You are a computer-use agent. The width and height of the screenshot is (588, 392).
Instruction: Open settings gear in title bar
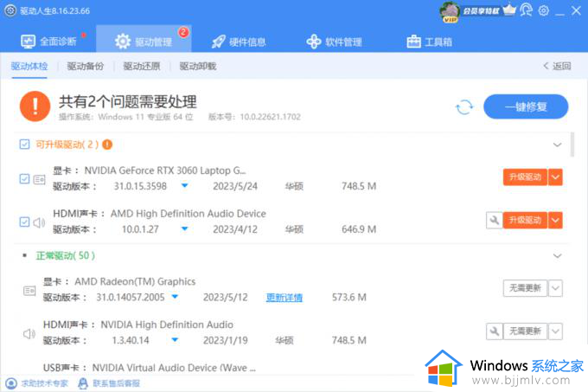544,10
